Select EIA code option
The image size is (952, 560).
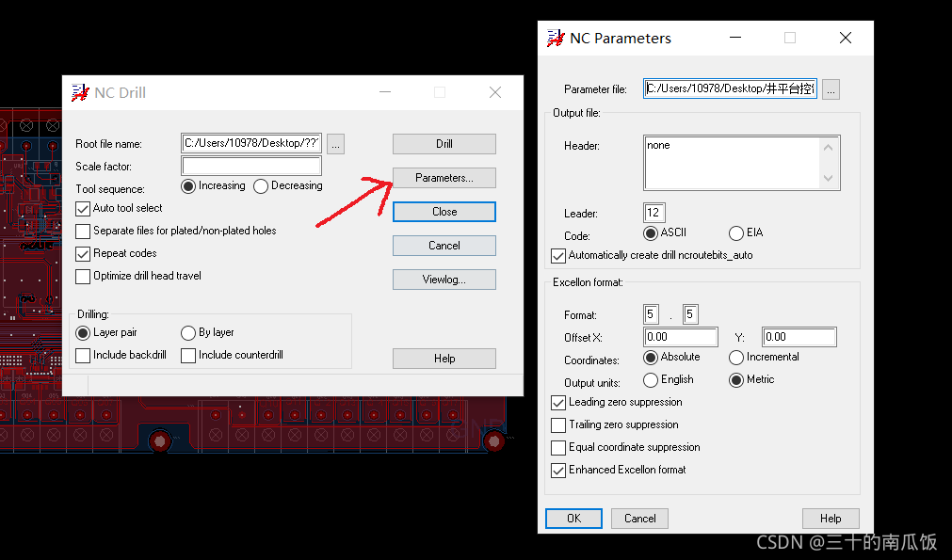pyautogui.click(x=735, y=233)
